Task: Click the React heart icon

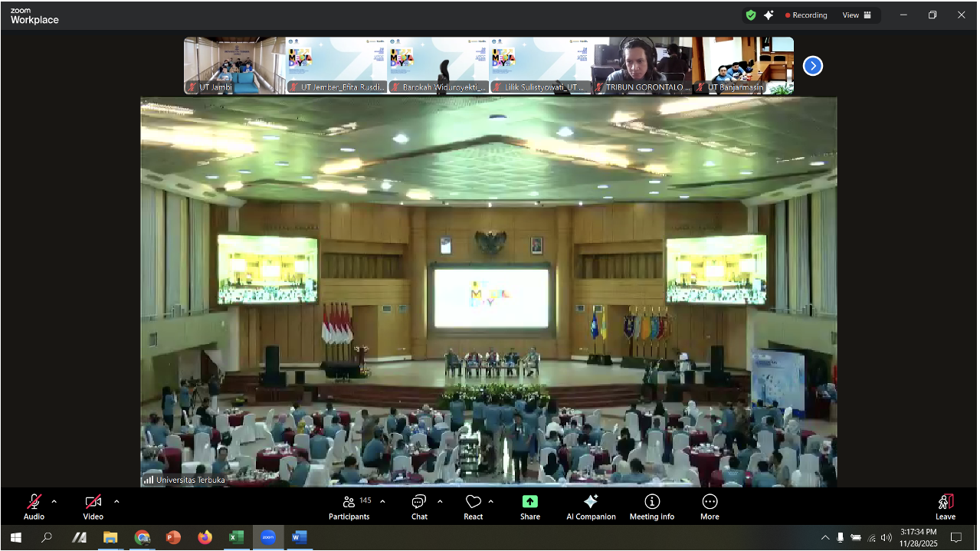Action: [x=473, y=502]
